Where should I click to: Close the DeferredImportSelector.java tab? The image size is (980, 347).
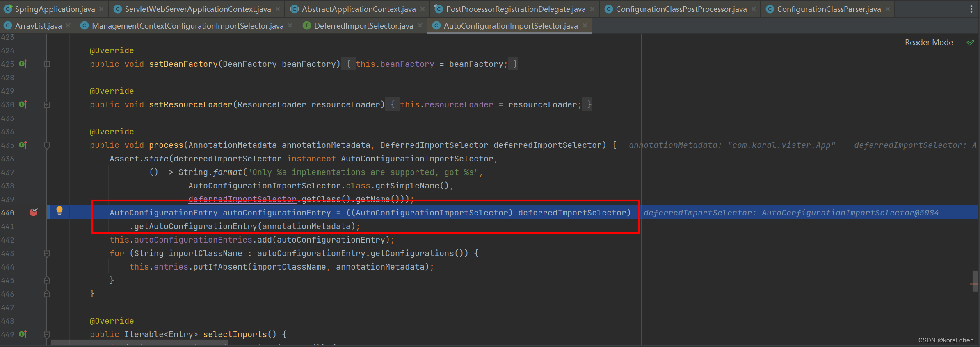pyautogui.click(x=420, y=26)
